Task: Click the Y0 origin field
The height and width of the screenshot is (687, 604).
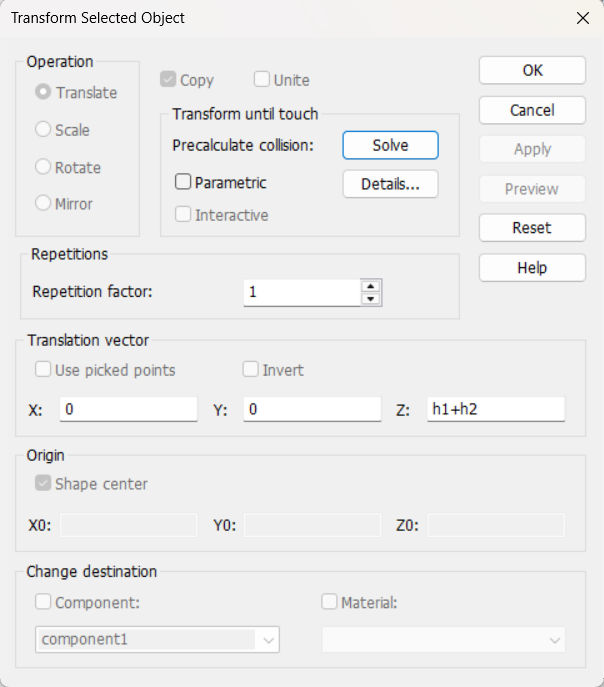Action: pyautogui.click(x=312, y=525)
